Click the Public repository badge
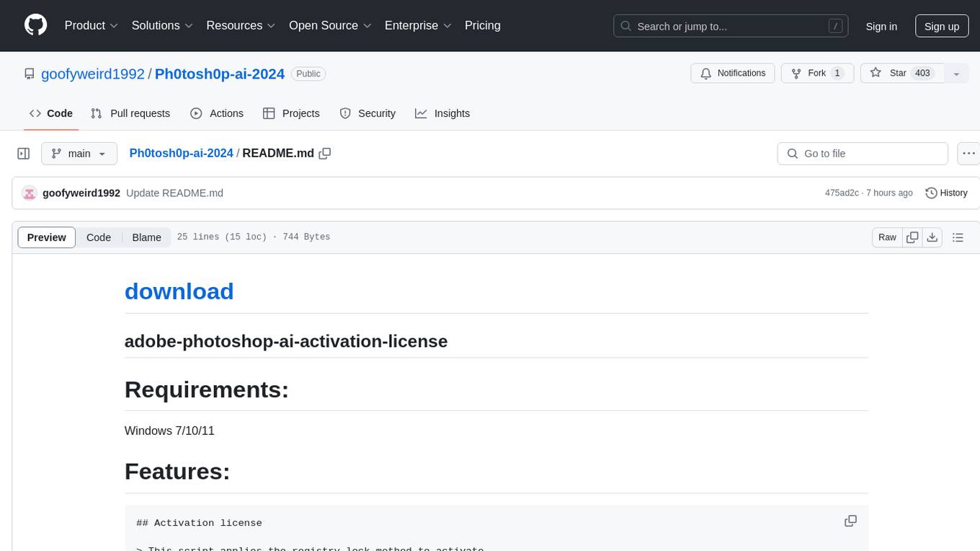 308,74
